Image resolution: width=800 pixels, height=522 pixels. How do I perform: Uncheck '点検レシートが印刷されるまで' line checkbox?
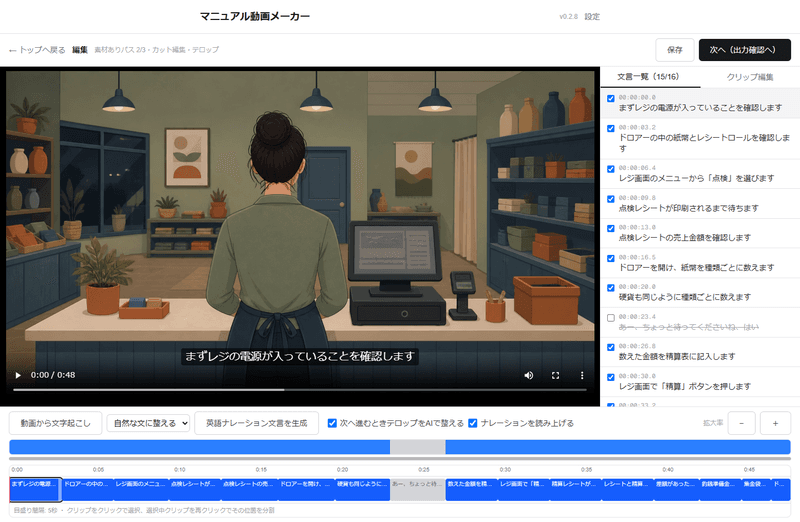click(611, 199)
